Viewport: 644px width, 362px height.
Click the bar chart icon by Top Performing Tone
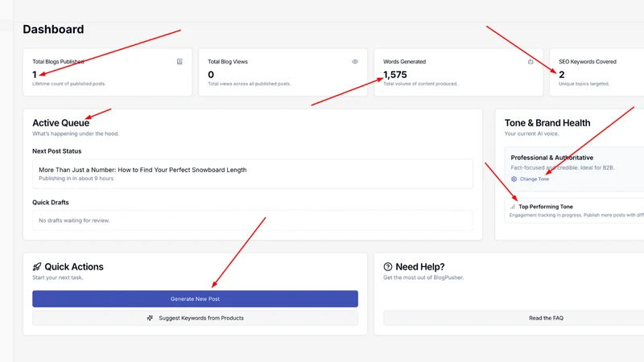point(512,207)
